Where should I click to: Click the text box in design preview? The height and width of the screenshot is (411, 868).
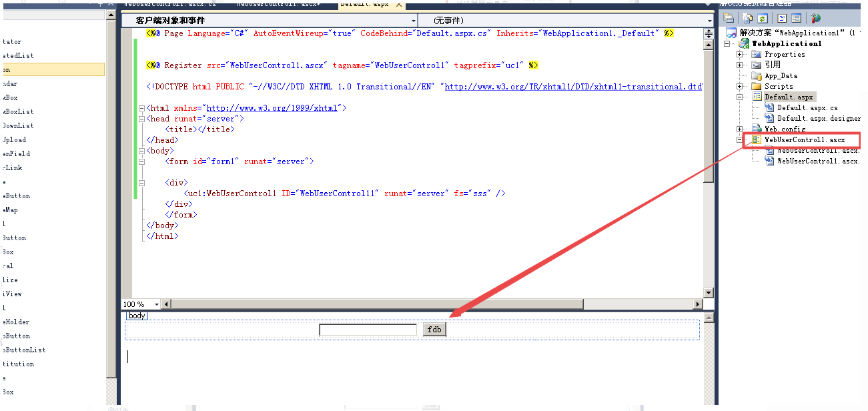click(x=368, y=330)
